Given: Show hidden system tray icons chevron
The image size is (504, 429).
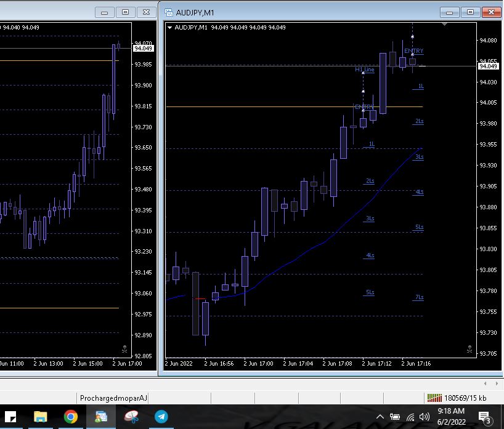Looking at the screenshot, I should [x=380, y=417].
